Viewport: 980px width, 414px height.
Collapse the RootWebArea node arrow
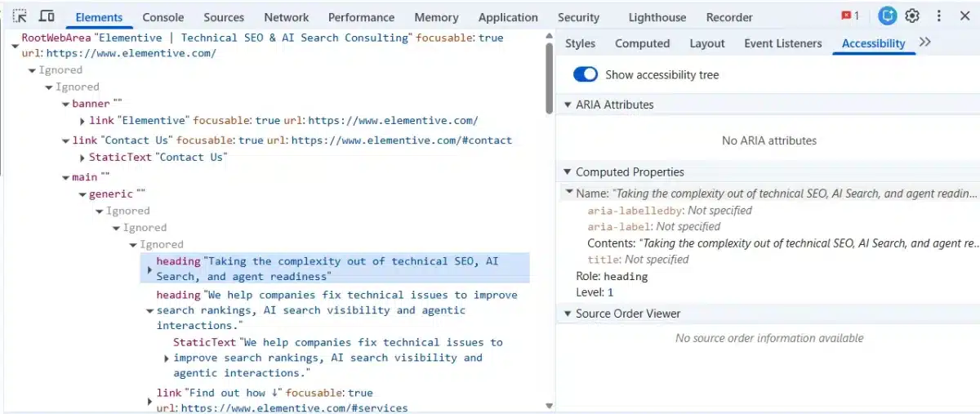click(x=15, y=46)
